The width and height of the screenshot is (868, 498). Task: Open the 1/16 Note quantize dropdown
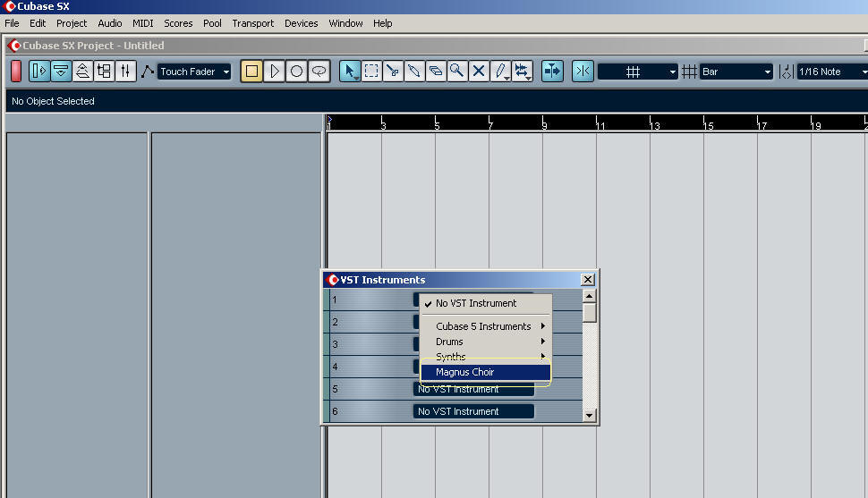(x=832, y=72)
